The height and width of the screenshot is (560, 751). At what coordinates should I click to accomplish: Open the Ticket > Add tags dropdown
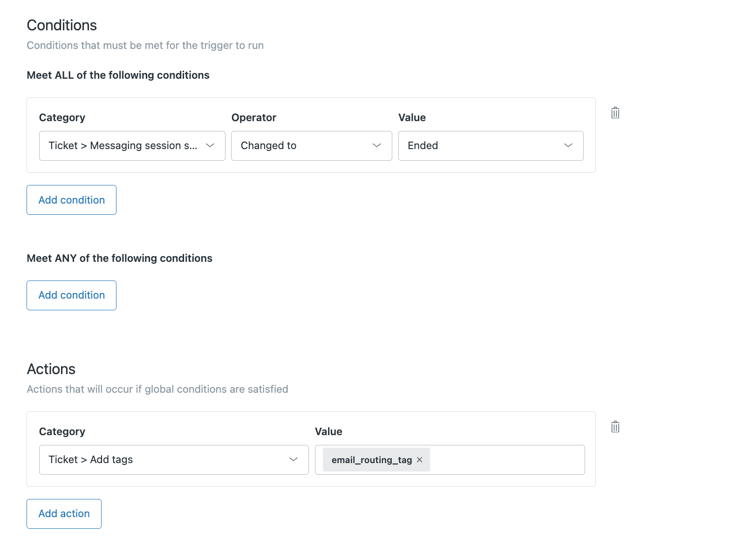[174, 460]
